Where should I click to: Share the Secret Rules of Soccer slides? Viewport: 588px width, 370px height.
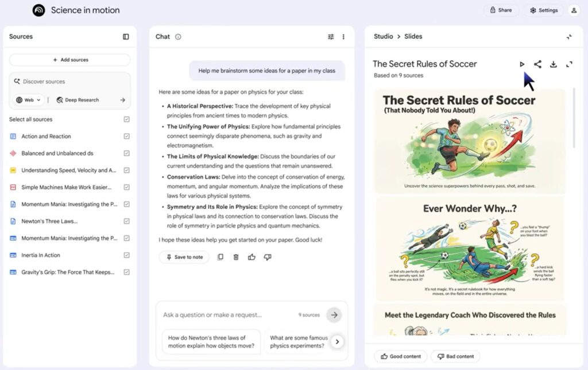point(537,64)
